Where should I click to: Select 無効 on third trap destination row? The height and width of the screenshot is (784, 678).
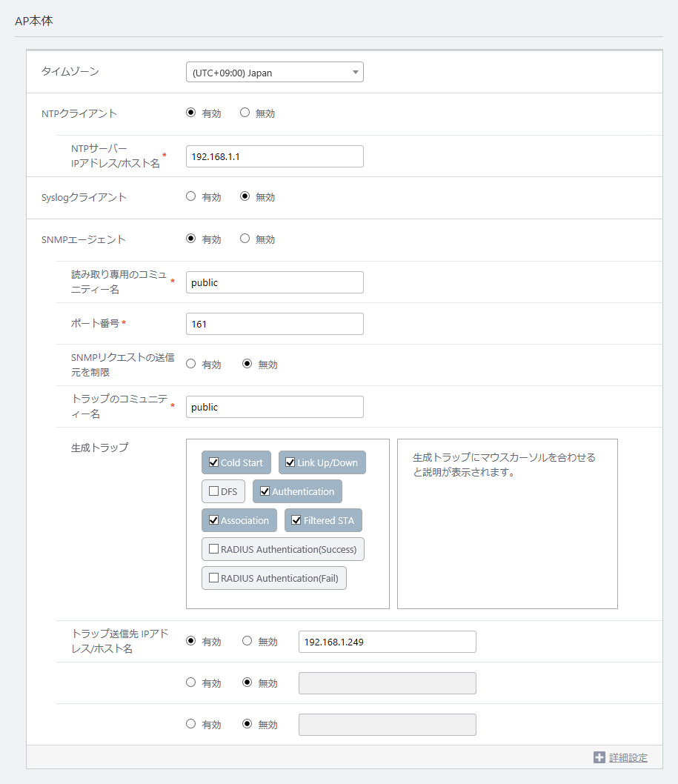point(247,723)
